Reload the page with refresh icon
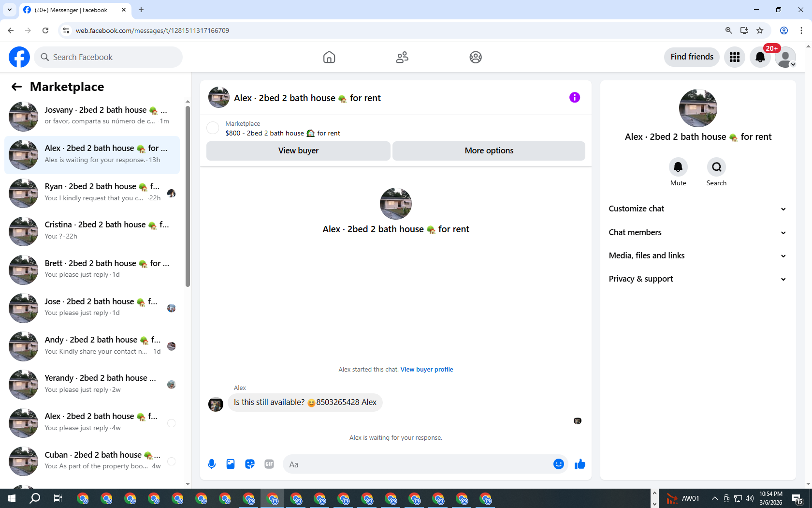This screenshot has height=508, width=812. (45, 30)
